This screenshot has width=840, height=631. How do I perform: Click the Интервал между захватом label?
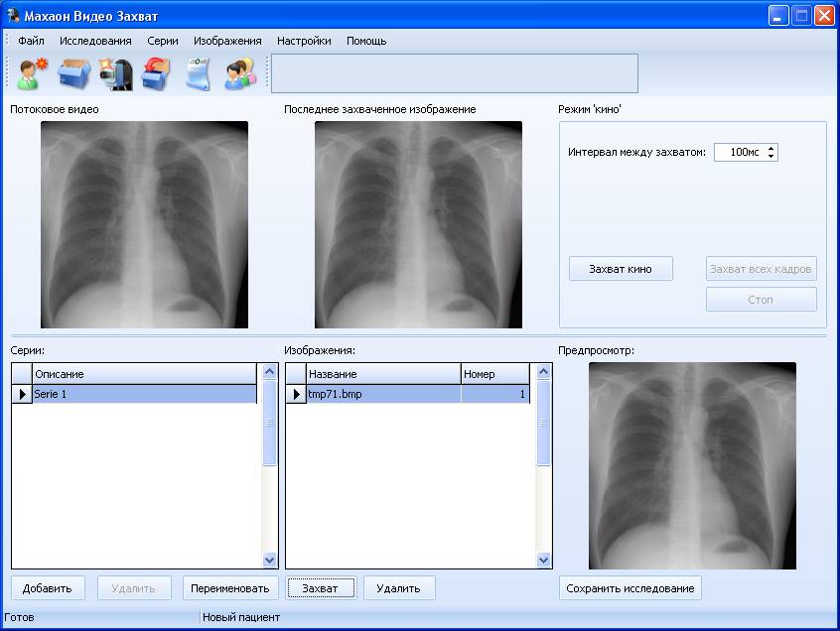(x=637, y=152)
